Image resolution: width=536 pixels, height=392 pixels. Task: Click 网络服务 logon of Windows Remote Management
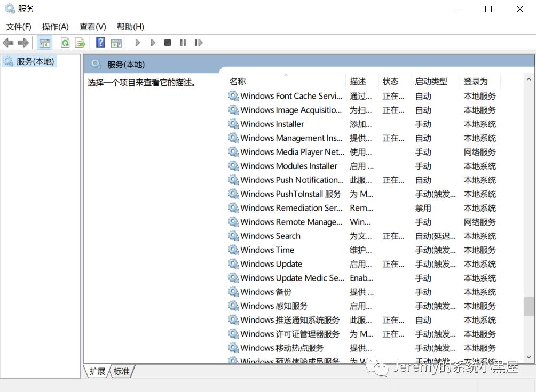[479, 222]
